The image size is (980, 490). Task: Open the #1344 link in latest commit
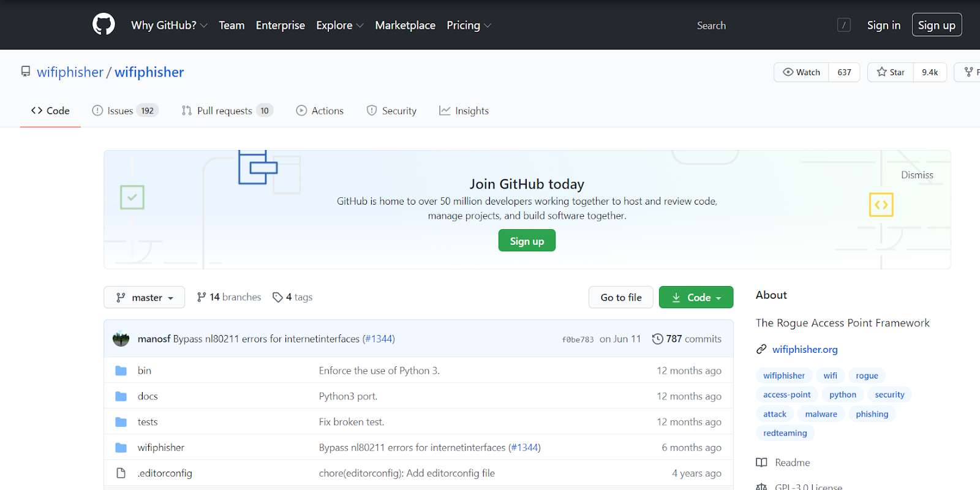tap(379, 339)
